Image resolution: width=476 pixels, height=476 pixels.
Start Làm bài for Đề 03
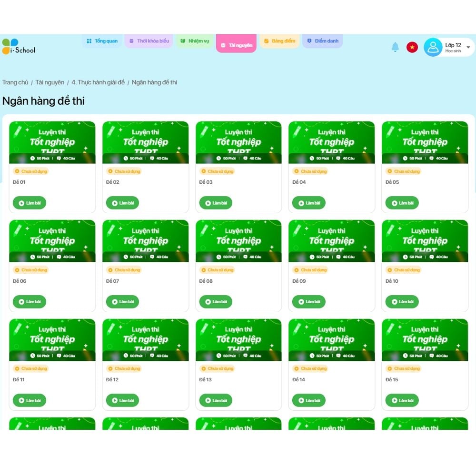tap(216, 203)
